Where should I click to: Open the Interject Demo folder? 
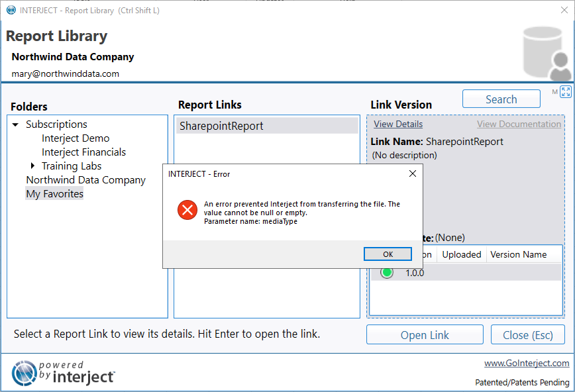pyautogui.click(x=76, y=138)
